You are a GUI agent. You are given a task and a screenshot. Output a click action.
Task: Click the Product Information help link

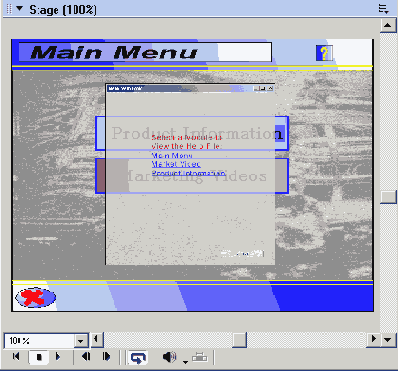click(188, 173)
